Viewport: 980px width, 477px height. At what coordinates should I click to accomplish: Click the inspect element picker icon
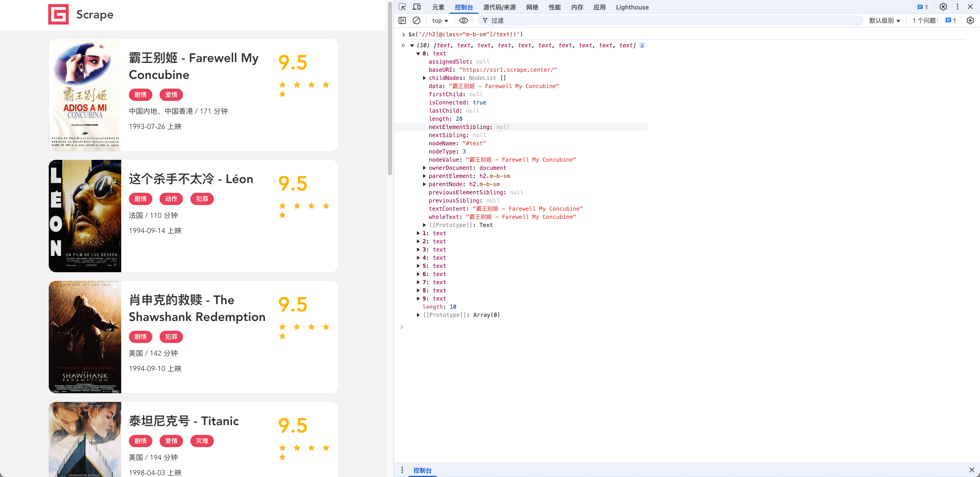click(402, 7)
